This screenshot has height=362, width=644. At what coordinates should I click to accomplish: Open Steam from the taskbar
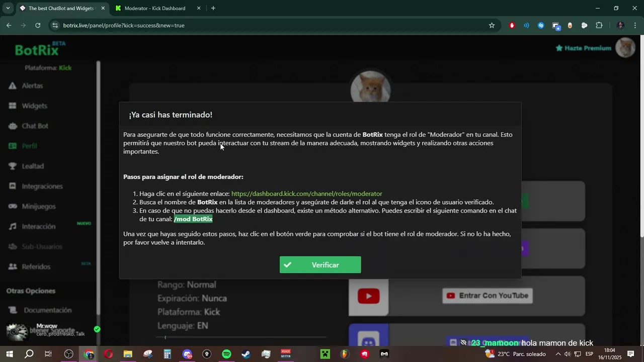click(x=246, y=354)
